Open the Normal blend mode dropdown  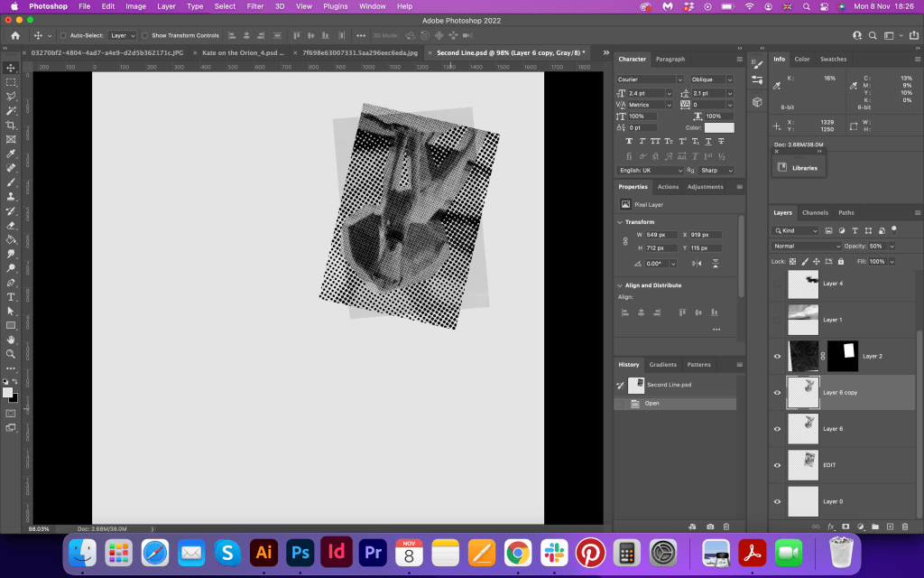click(806, 246)
